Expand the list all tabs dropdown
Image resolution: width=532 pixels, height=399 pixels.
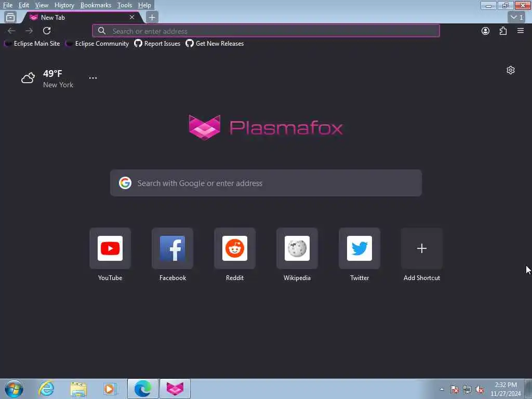[517, 17]
